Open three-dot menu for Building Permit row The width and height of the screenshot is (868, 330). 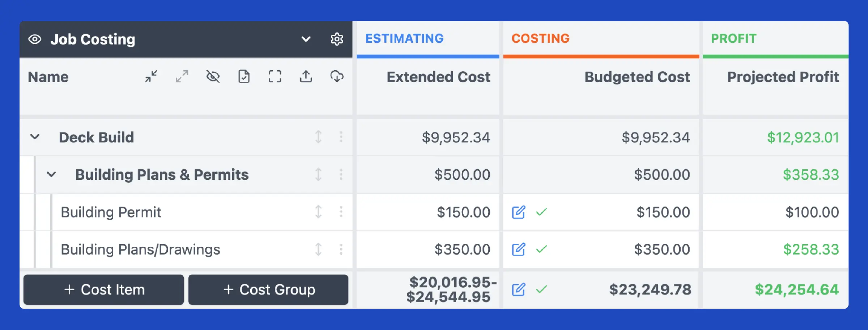click(341, 212)
